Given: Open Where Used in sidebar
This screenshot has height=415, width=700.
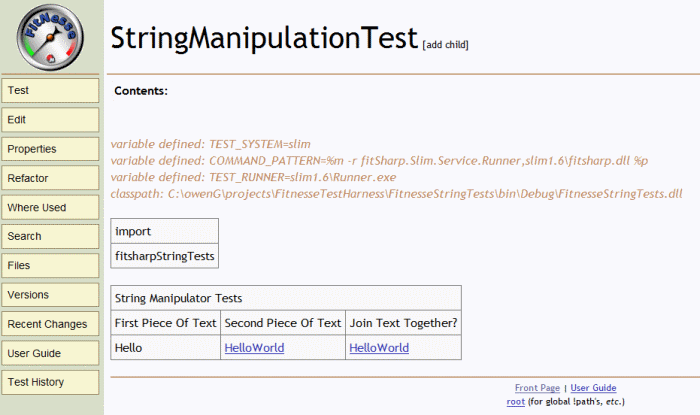Looking at the screenshot, I should tap(50, 208).
